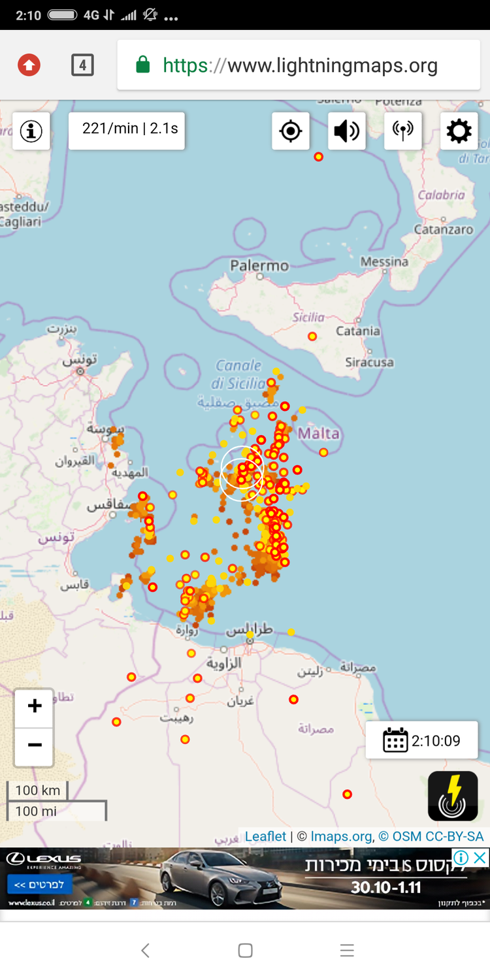The image size is (490, 980).
Task: Open the ad info icon
Action: point(461,857)
